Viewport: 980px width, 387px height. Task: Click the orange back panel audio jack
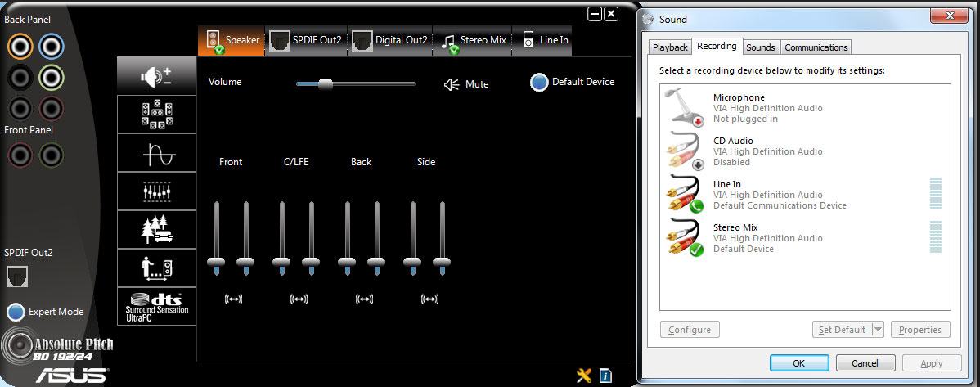20,45
